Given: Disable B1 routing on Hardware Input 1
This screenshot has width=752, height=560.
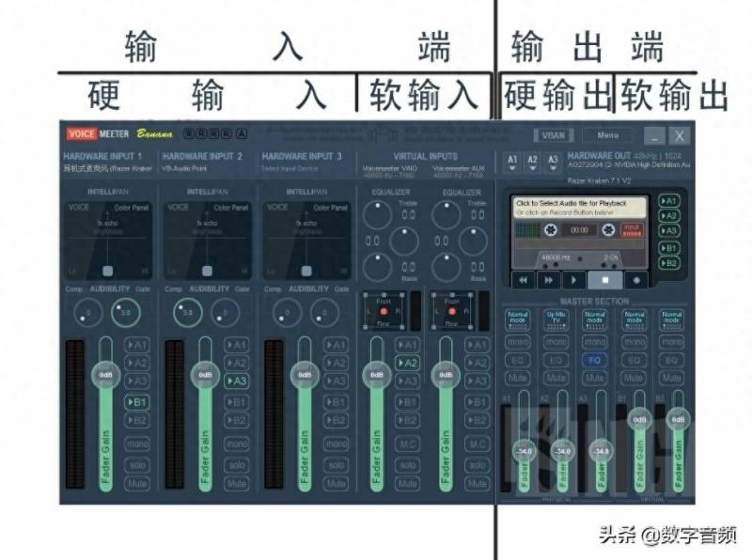Looking at the screenshot, I should pyautogui.click(x=136, y=402).
